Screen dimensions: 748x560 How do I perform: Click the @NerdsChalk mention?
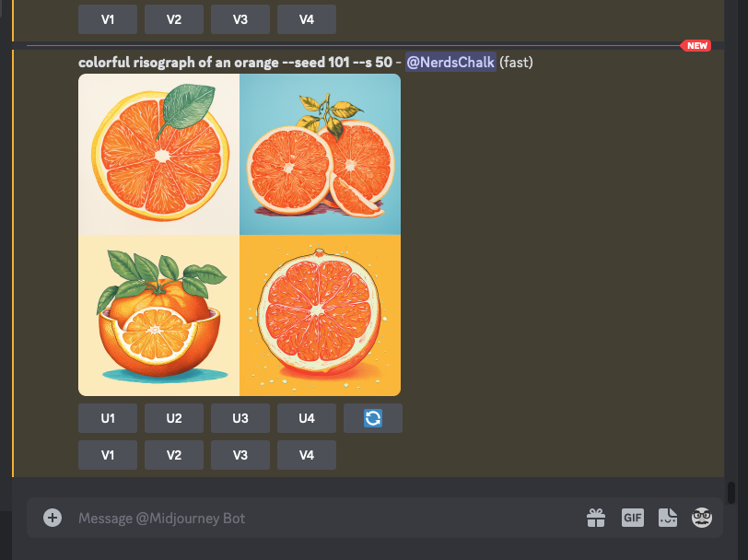coord(450,62)
